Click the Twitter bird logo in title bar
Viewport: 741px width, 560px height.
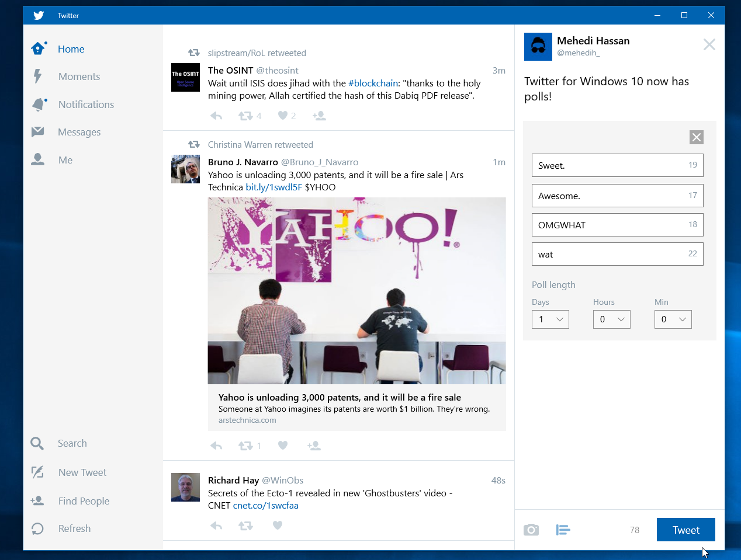click(39, 15)
